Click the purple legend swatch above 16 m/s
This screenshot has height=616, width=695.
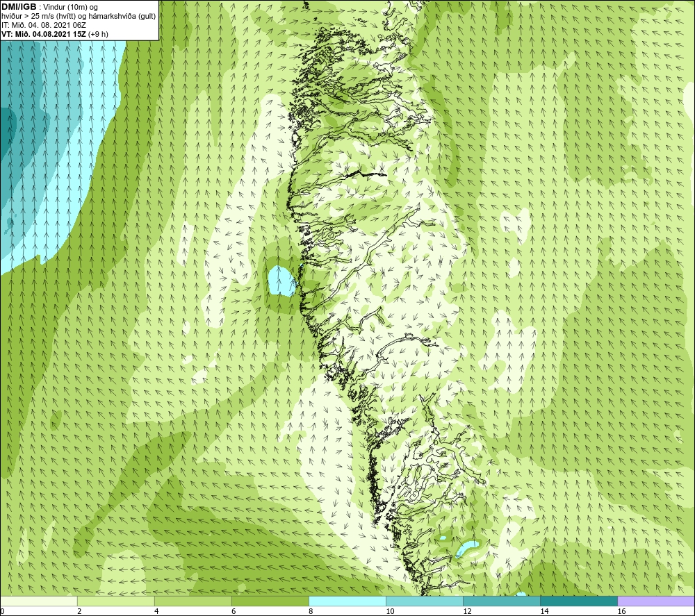(656, 601)
